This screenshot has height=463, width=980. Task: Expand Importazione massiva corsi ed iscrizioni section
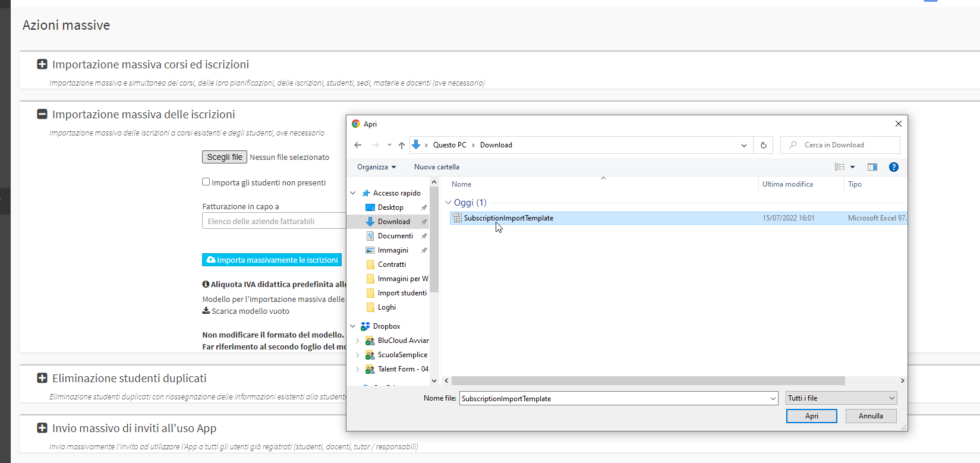(x=42, y=64)
